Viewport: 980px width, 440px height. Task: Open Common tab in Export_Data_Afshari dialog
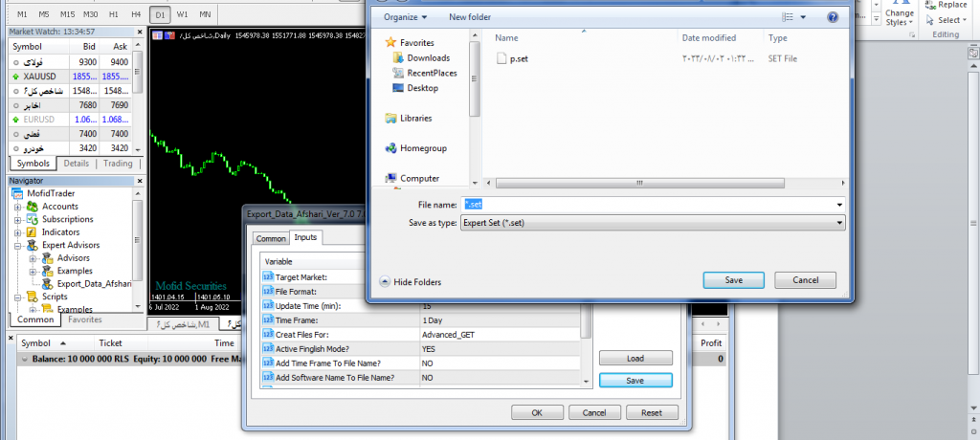(x=271, y=239)
